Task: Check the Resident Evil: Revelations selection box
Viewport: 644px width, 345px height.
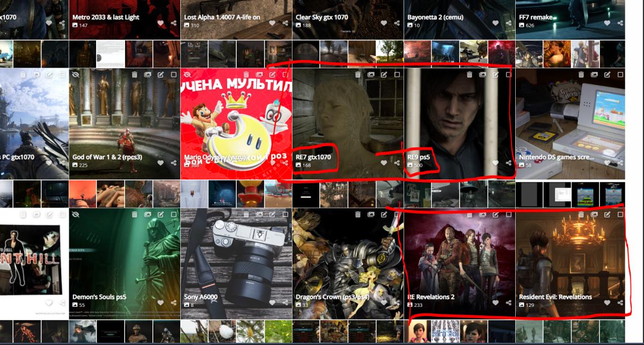Action: click(x=620, y=214)
